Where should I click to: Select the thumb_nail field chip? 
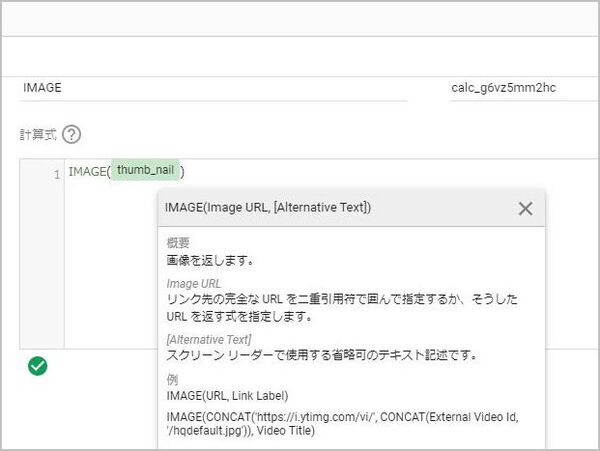(x=145, y=171)
